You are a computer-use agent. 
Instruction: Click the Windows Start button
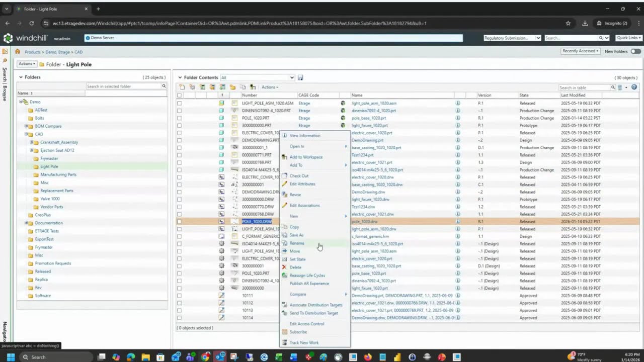click(x=10, y=357)
